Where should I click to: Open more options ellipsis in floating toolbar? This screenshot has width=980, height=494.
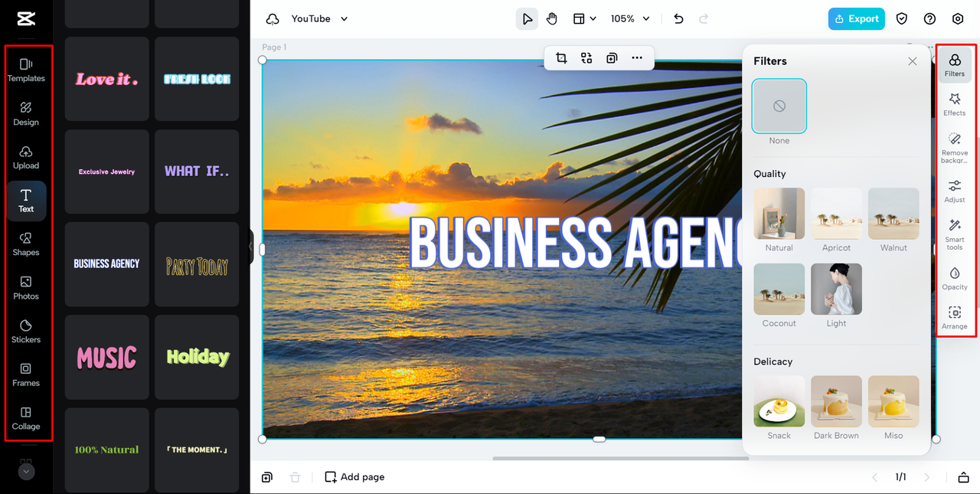pos(637,57)
